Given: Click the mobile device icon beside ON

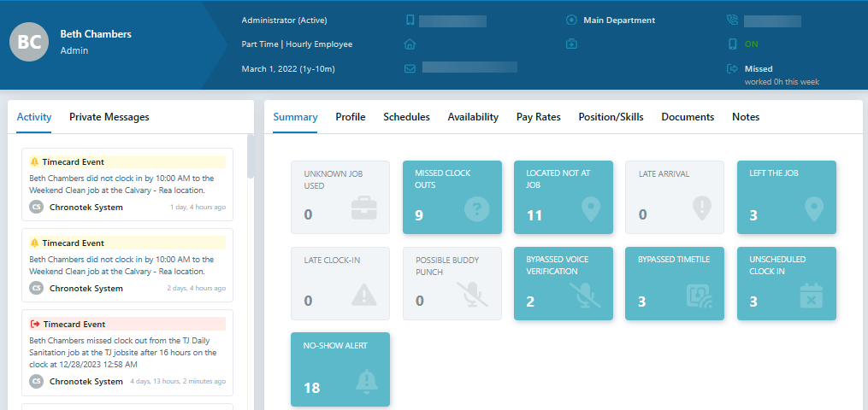Looking at the screenshot, I should click(732, 44).
